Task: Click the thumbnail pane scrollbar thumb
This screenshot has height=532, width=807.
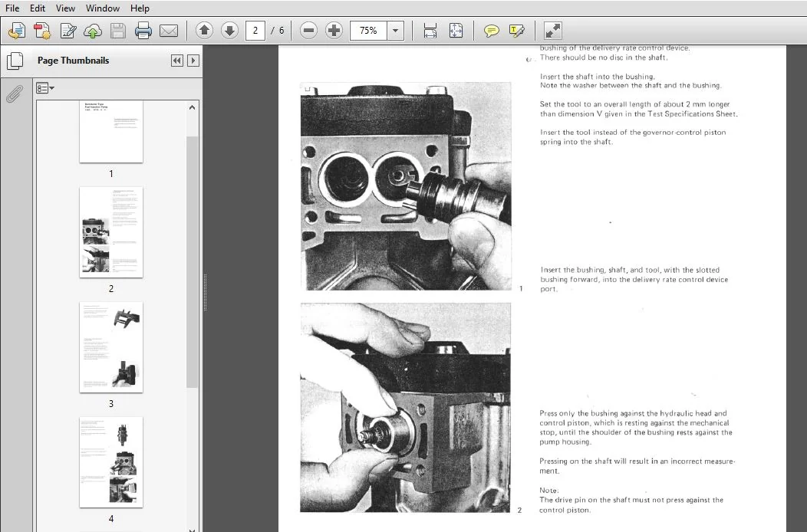Action: pyautogui.click(x=192, y=261)
